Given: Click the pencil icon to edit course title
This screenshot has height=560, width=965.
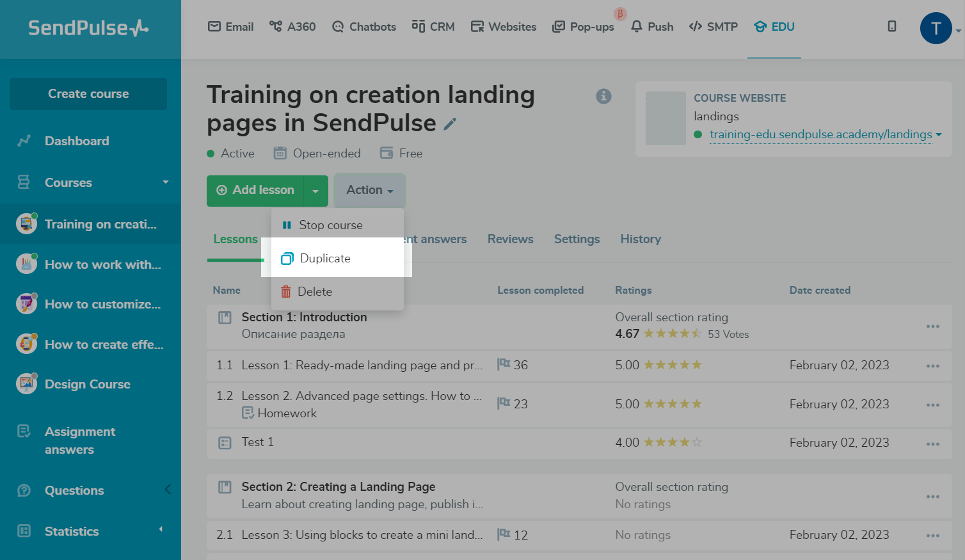Looking at the screenshot, I should click(451, 124).
